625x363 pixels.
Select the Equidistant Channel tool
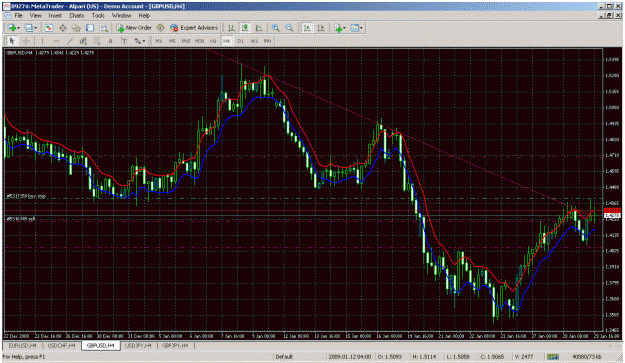[83, 41]
